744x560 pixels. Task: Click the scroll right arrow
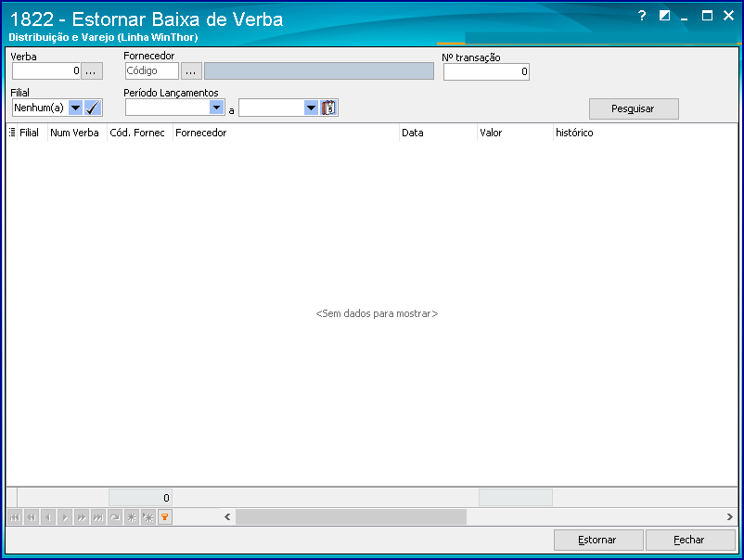730,516
